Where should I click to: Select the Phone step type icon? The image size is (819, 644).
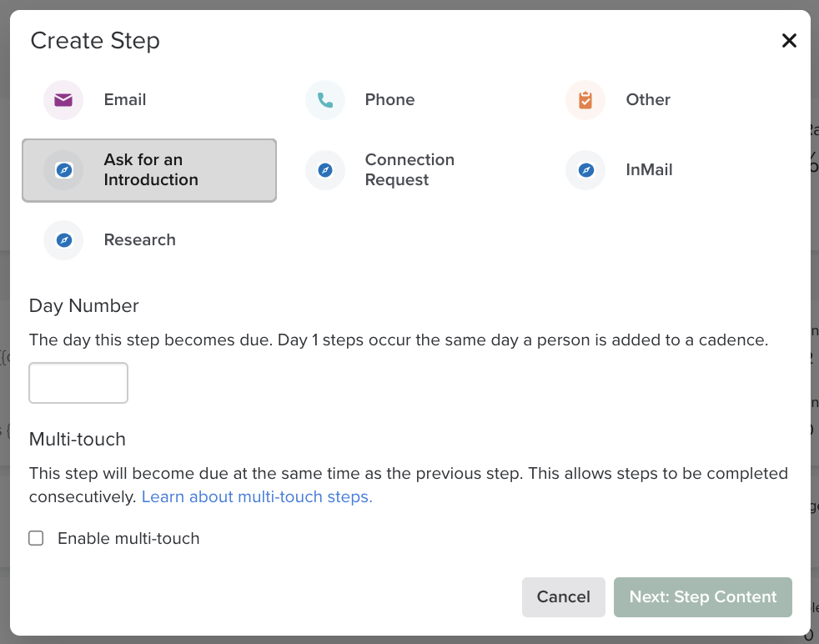325,99
